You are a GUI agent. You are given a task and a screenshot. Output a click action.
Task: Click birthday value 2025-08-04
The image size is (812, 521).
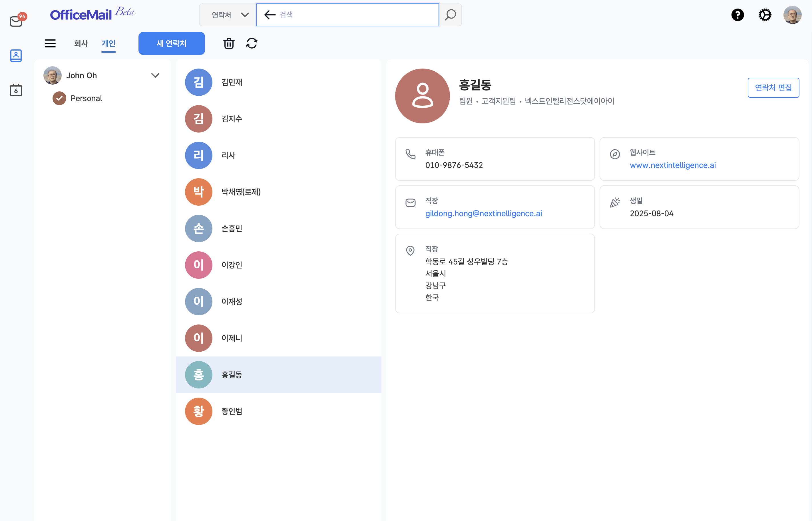pyautogui.click(x=651, y=213)
